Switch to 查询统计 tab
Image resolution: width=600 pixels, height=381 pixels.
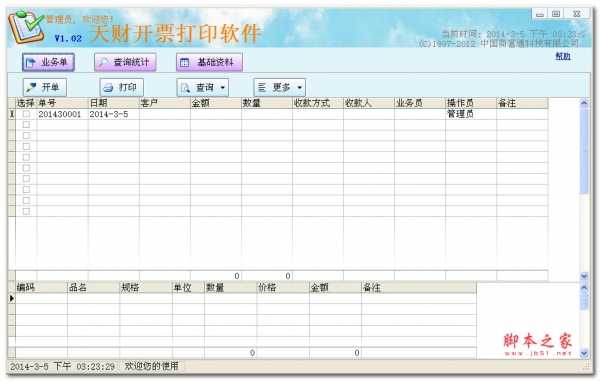click(x=125, y=62)
